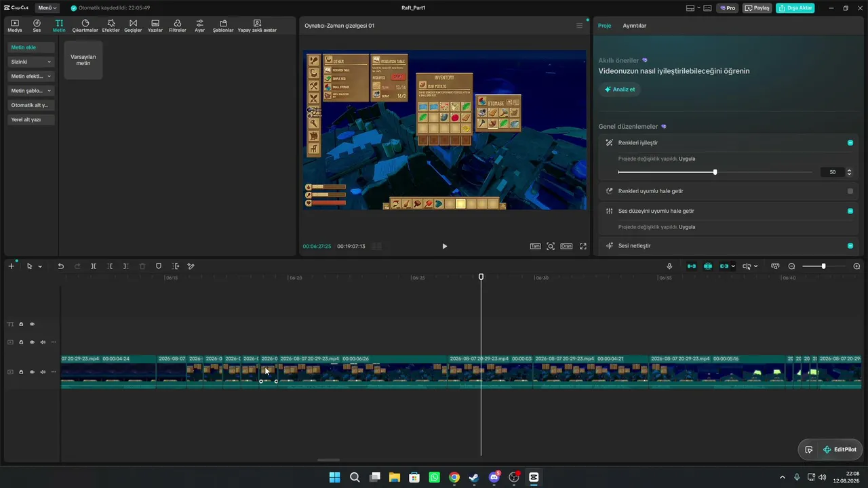
Task: Click Uygula link under Ses düzeyini uyumlu
Action: click(687, 227)
